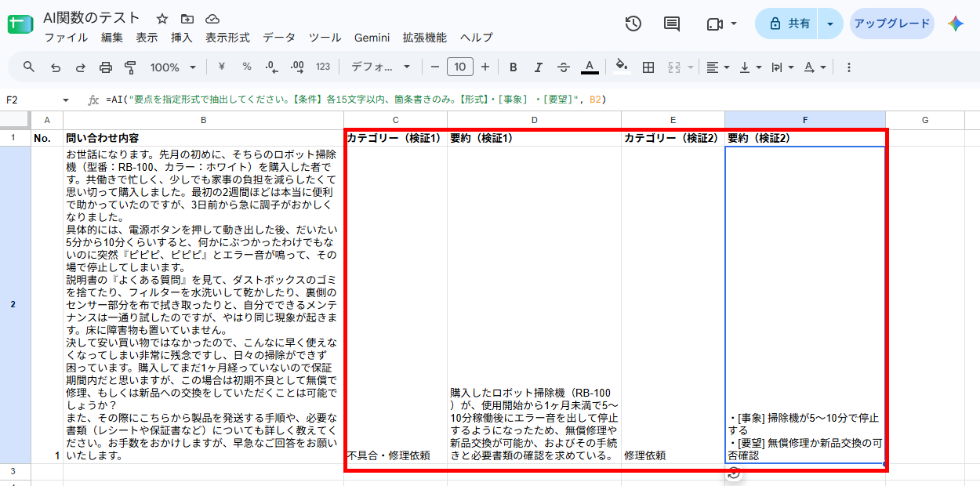Select cell 問い合わせ内容 header
980x486 pixels.
click(x=203, y=138)
